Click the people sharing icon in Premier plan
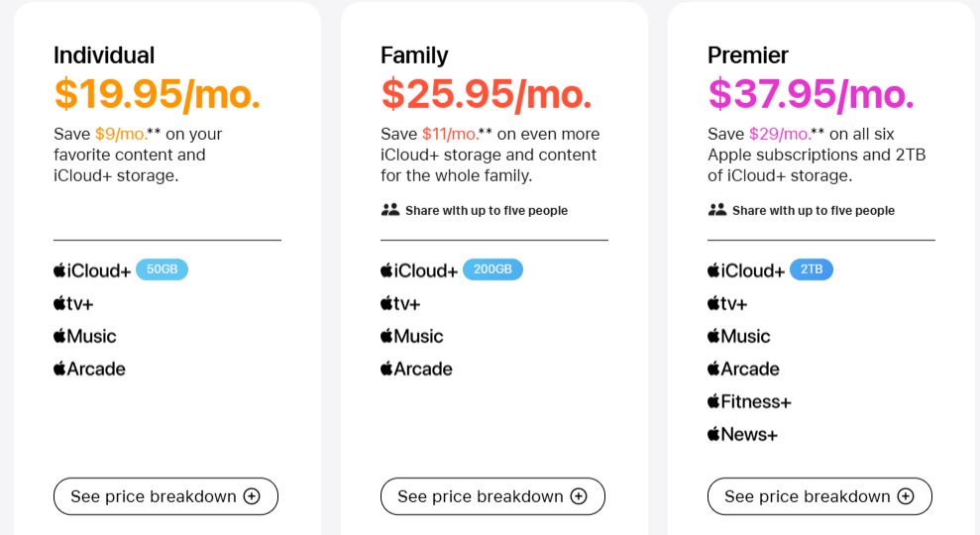 point(716,210)
